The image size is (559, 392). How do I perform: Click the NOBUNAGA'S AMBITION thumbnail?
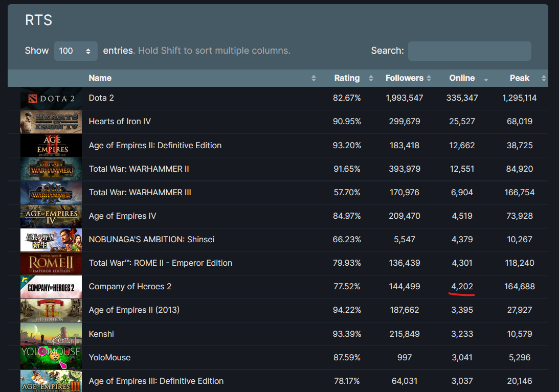click(x=51, y=240)
